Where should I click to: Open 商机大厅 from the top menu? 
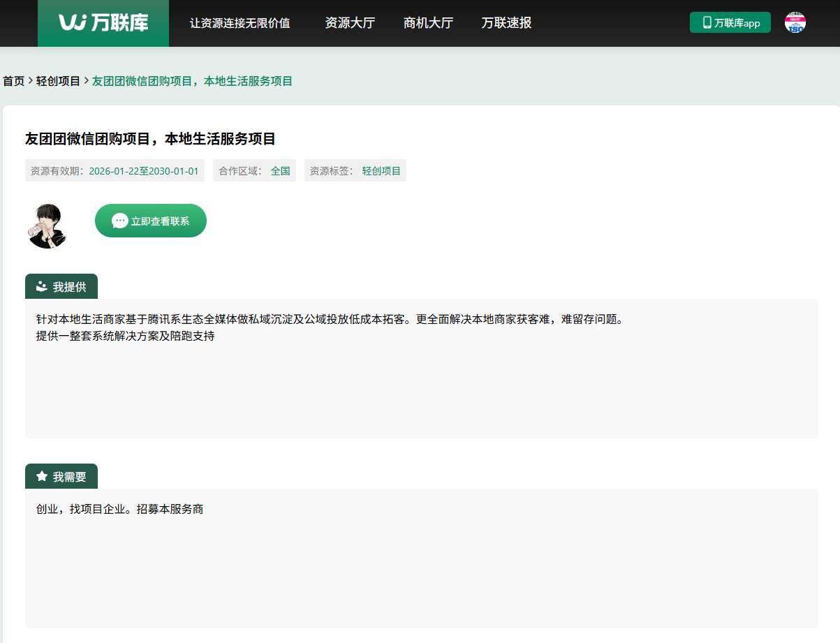tap(428, 23)
